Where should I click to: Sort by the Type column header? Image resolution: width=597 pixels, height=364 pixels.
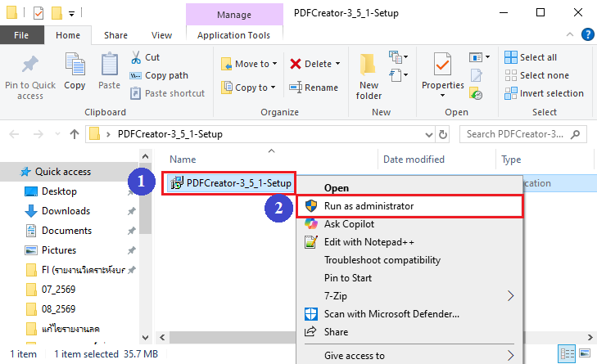(511, 160)
